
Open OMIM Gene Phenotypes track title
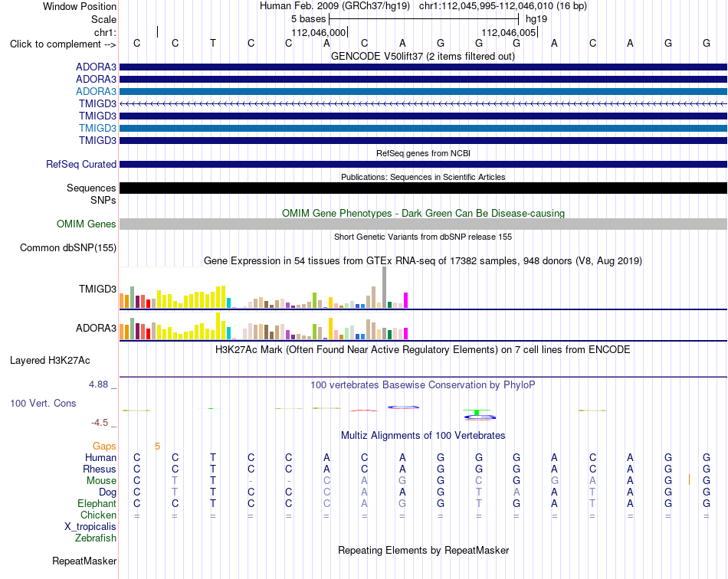(x=423, y=214)
